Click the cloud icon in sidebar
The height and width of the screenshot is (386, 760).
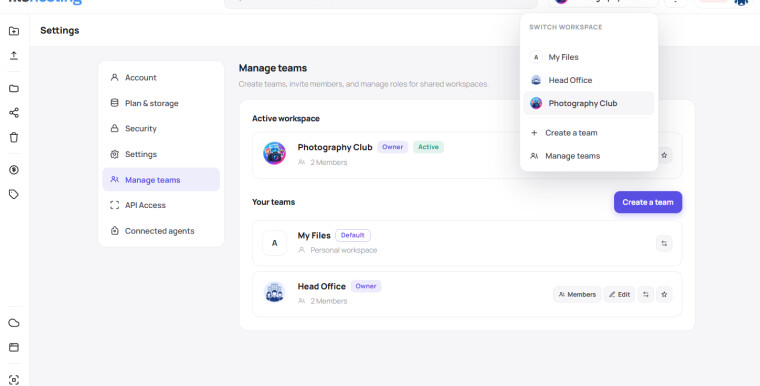click(14, 323)
